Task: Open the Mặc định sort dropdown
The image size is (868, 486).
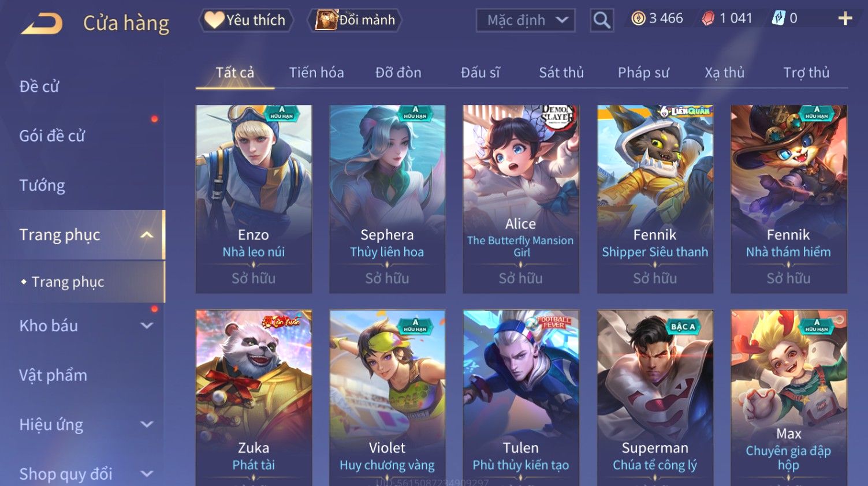Action: point(526,20)
